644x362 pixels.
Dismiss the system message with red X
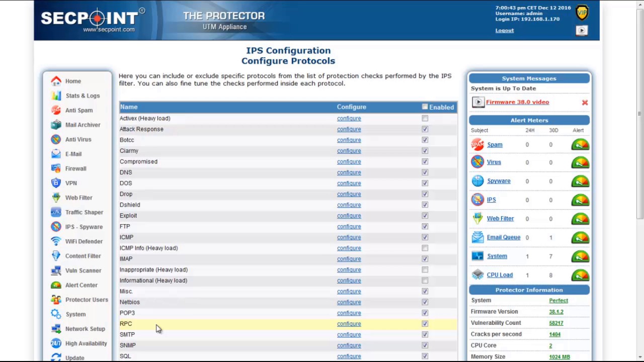pos(585,103)
